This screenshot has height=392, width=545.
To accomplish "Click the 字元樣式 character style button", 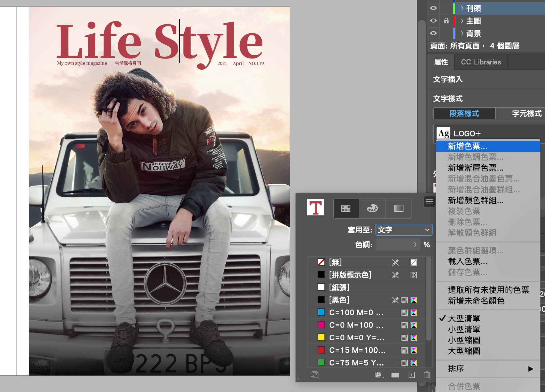I will coord(526,113).
